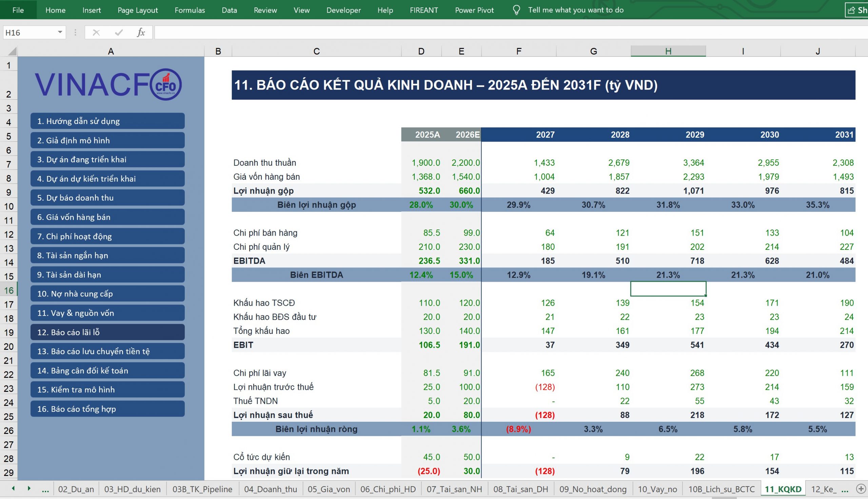This screenshot has height=499, width=868.
Task: Open the Power Pivot tab
Action: 474,10
